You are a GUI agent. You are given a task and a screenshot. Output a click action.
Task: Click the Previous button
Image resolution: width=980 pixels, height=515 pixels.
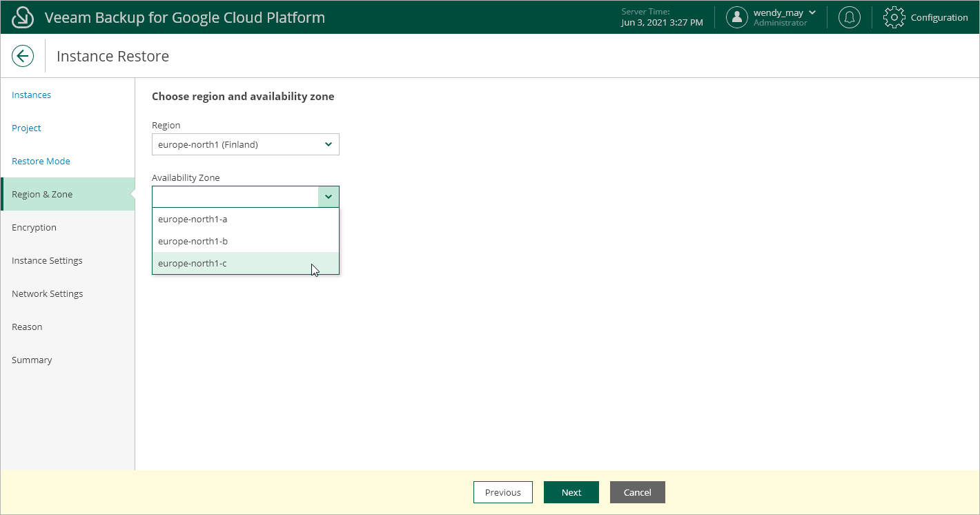(503, 492)
